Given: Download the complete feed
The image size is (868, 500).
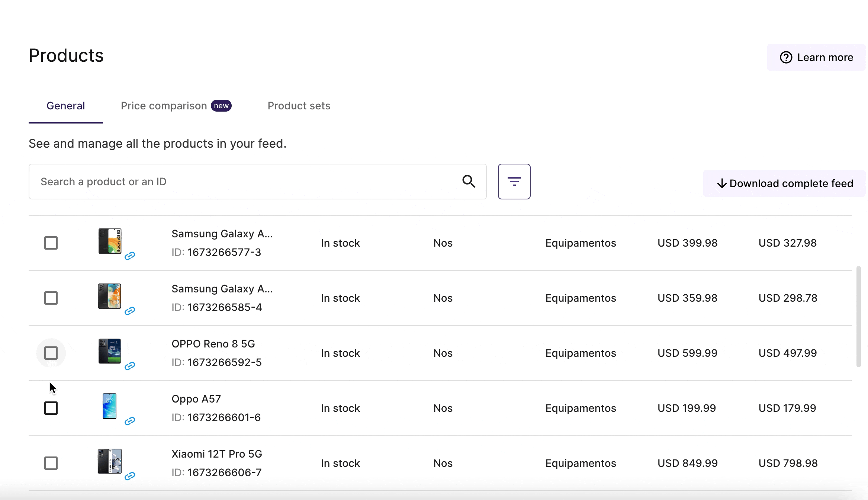Looking at the screenshot, I should [785, 183].
